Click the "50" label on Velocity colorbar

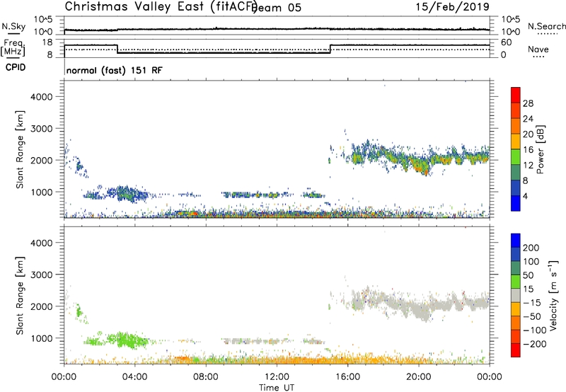tap(528, 275)
